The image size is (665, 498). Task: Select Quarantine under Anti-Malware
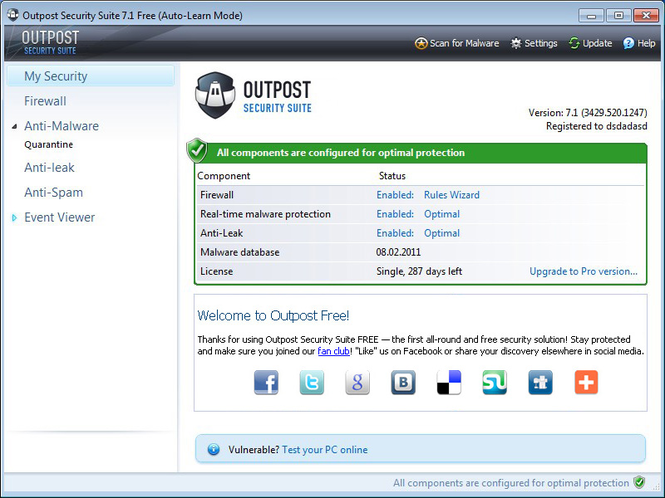pyautogui.click(x=48, y=145)
